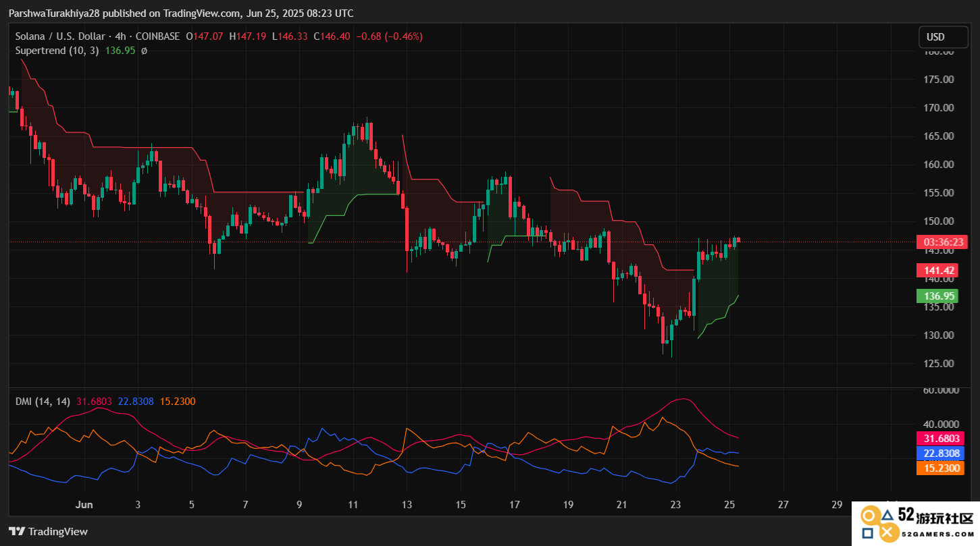This screenshot has height=546, width=980.
Task: Click the 40.0000 level on DMI axis
Action: [x=941, y=424]
